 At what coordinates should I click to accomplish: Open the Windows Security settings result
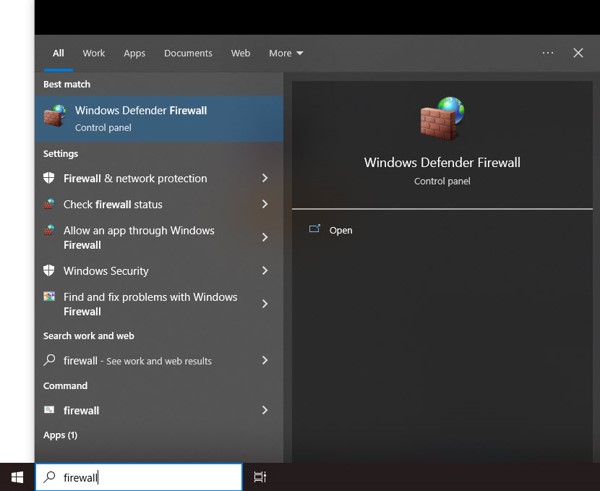tap(106, 271)
